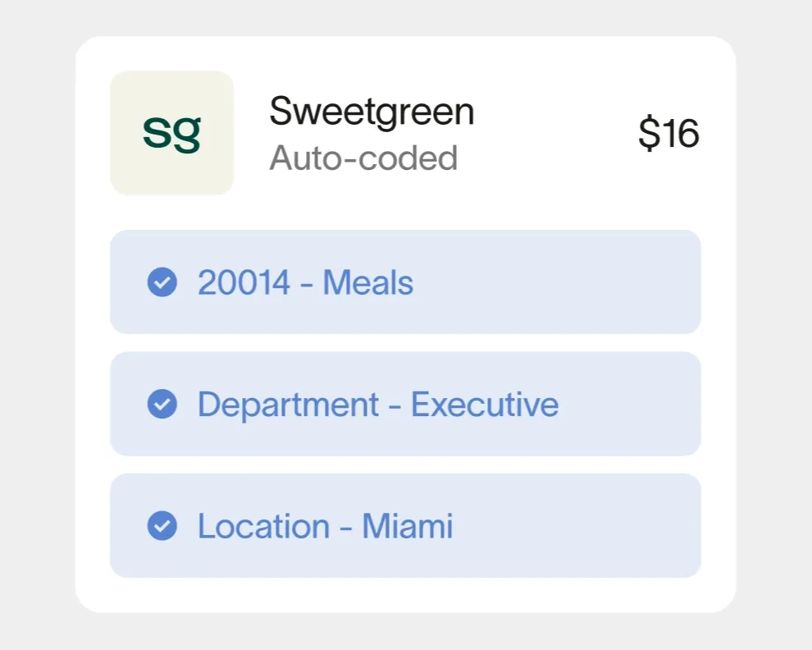The width and height of the screenshot is (812, 650).
Task: Click the "Executive" department value
Action: click(485, 404)
